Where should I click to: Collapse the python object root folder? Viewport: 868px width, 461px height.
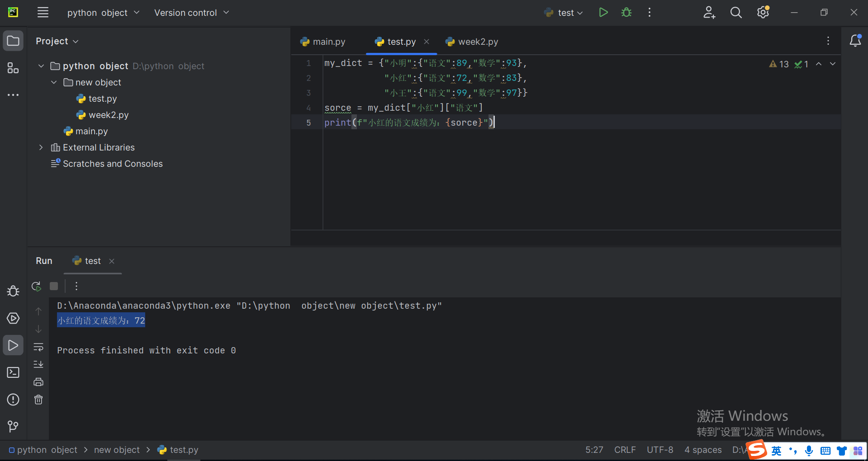pos(41,66)
